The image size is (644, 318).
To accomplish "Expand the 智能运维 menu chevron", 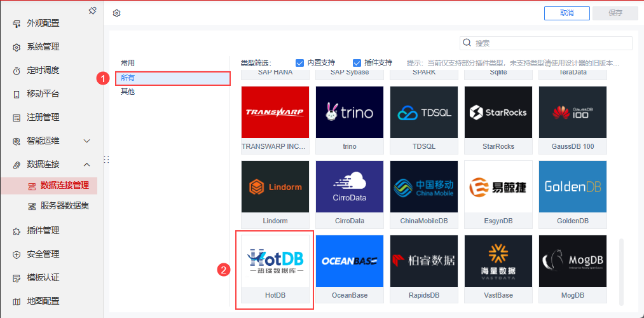I will 86,141.
